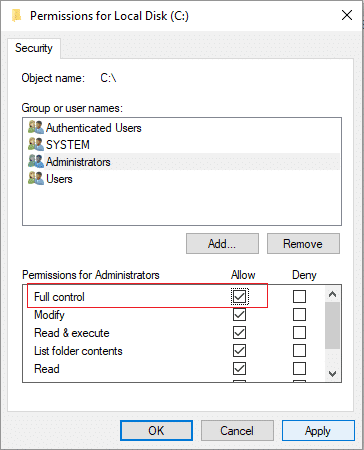Click the Modify permission label
This screenshot has height=450, width=364.
[49, 315]
